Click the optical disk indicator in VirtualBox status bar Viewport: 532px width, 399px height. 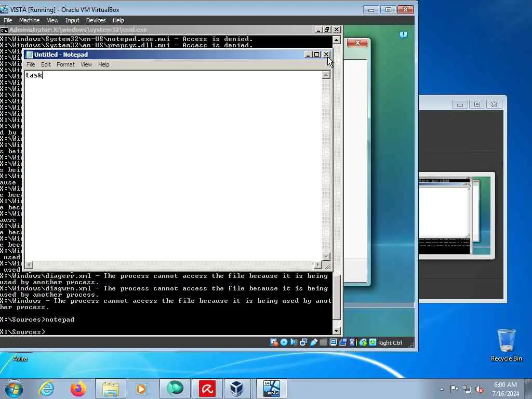click(x=284, y=342)
